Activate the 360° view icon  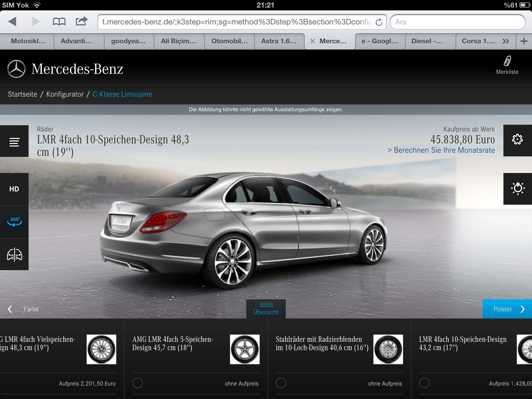click(x=14, y=222)
